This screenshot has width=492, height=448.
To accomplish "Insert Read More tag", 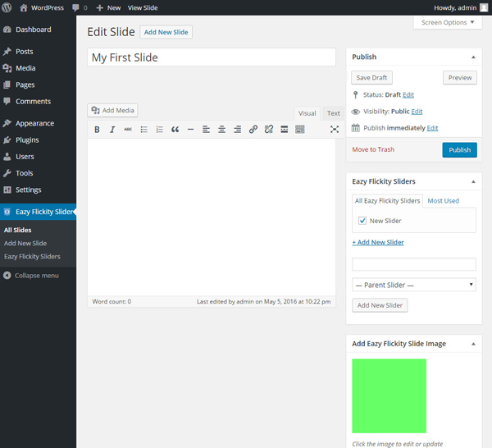I will [285, 130].
